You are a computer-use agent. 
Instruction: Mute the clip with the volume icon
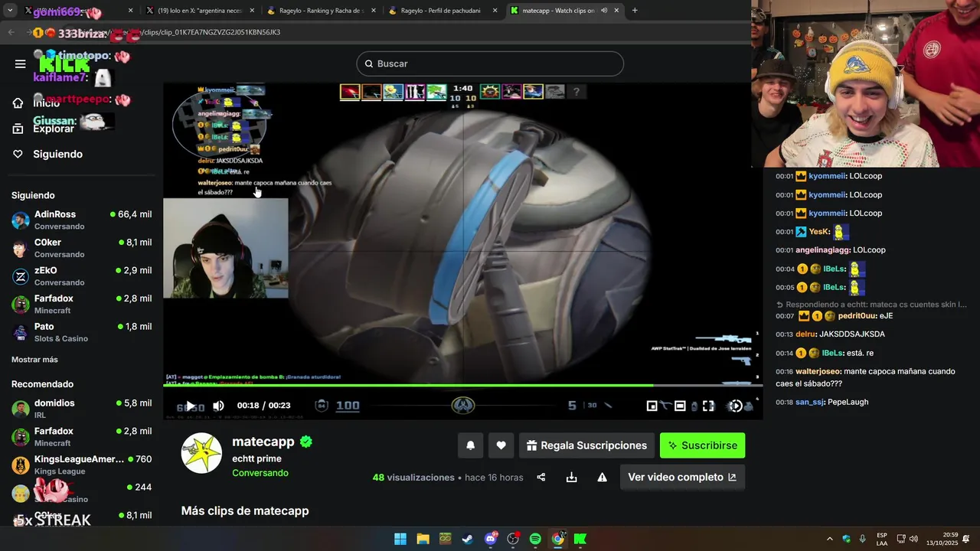pos(219,406)
